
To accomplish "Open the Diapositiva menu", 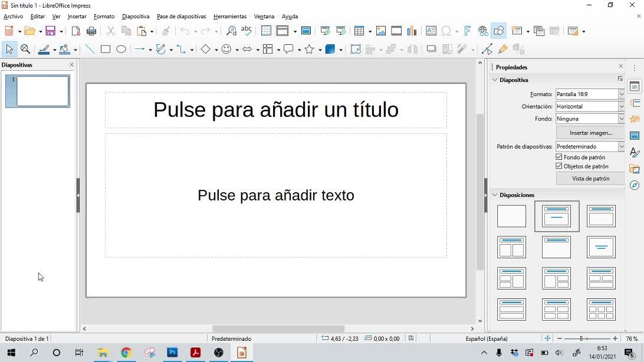I will 136,17.
